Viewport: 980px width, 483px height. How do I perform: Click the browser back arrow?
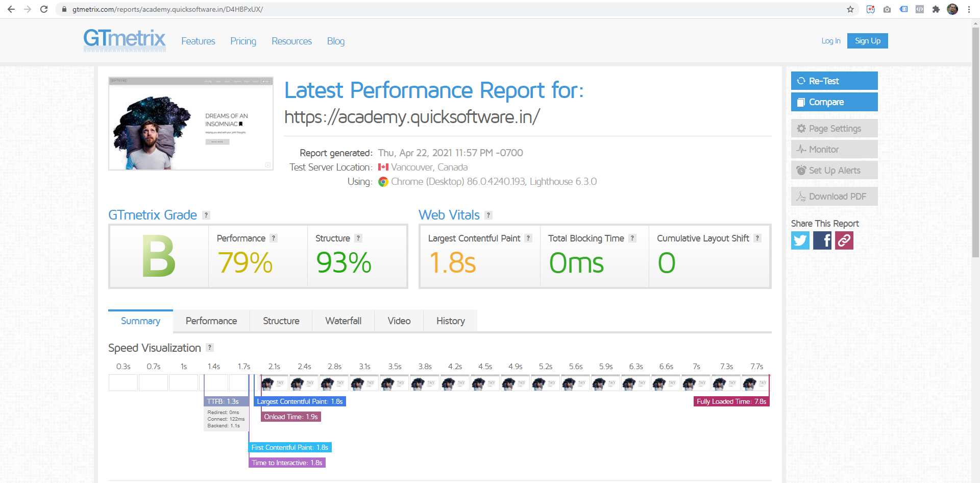coord(11,9)
